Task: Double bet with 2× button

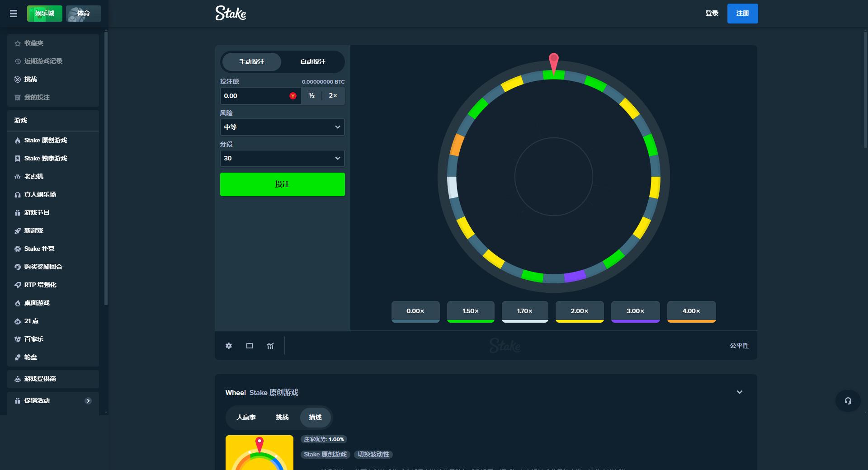Action: coord(333,96)
